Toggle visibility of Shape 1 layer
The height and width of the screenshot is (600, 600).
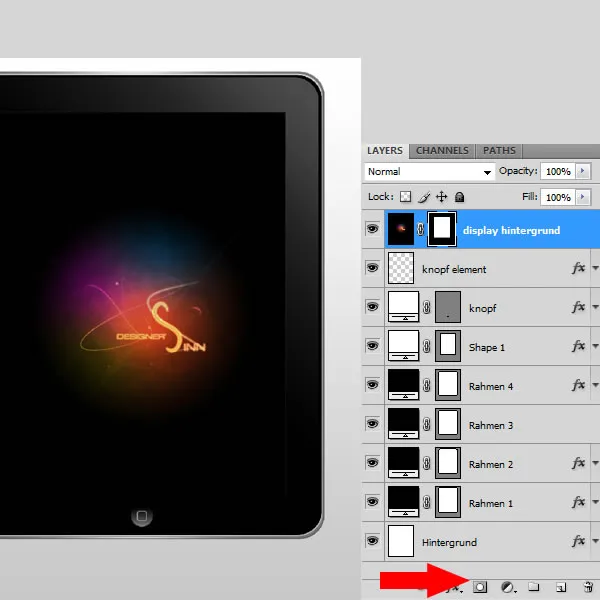(x=372, y=346)
